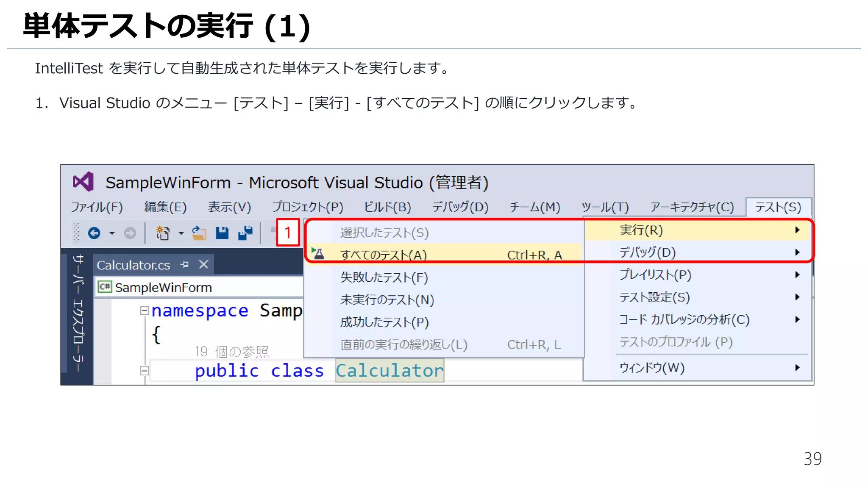The width and height of the screenshot is (868, 488).
Task: Select 未実行のテスト(N) menu item
Action: pos(444,300)
